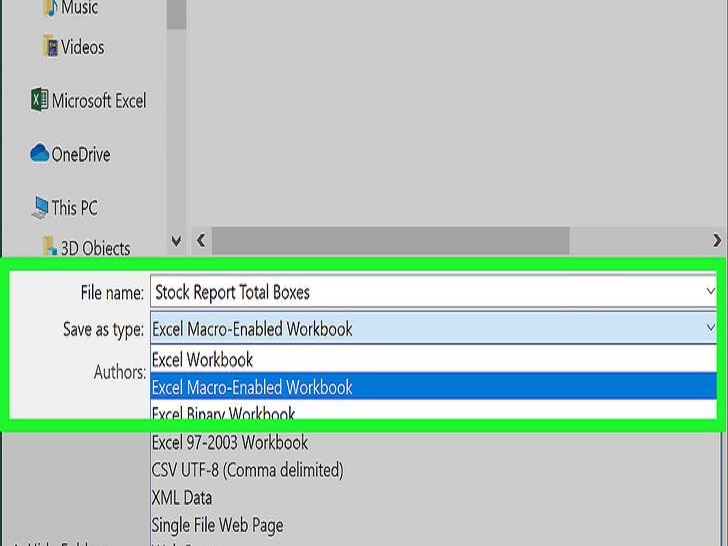Click the OneDrive label in the sidebar
Image resolution: width=728 pixels, height=546 pixels.
pos(81,155)
